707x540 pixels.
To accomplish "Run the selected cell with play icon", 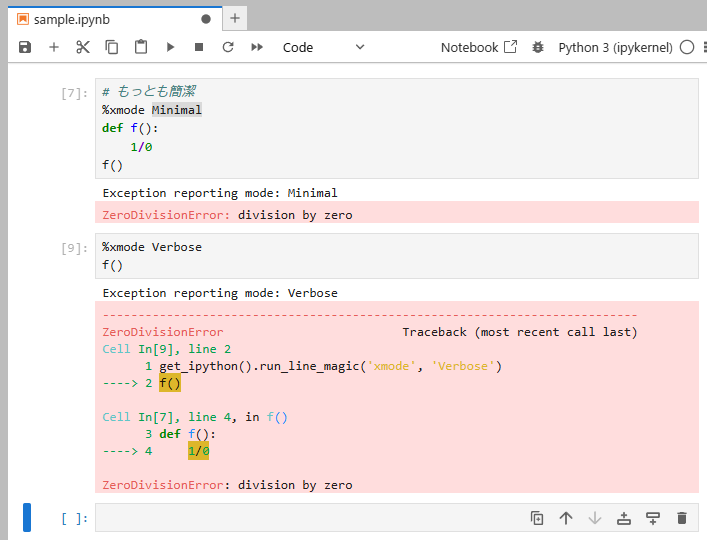I will (x=170, y=47).
